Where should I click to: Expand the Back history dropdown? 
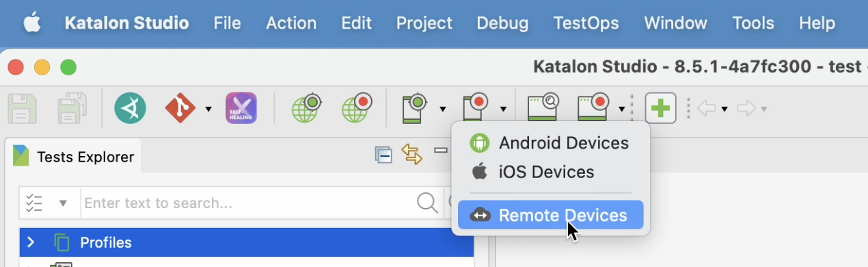tap(724, 110)
